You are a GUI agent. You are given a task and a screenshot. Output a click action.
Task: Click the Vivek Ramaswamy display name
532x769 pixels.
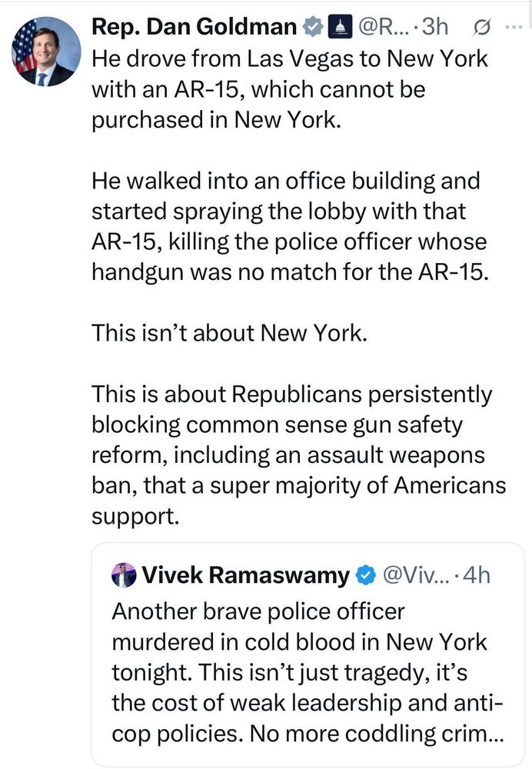click(246, 575)
